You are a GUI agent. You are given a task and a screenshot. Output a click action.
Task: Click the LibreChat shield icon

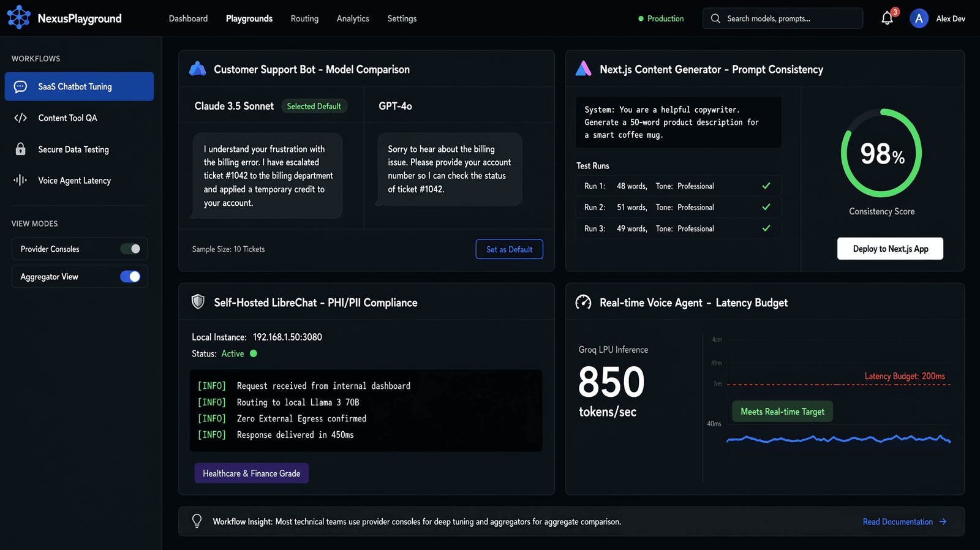coord(198,301)
